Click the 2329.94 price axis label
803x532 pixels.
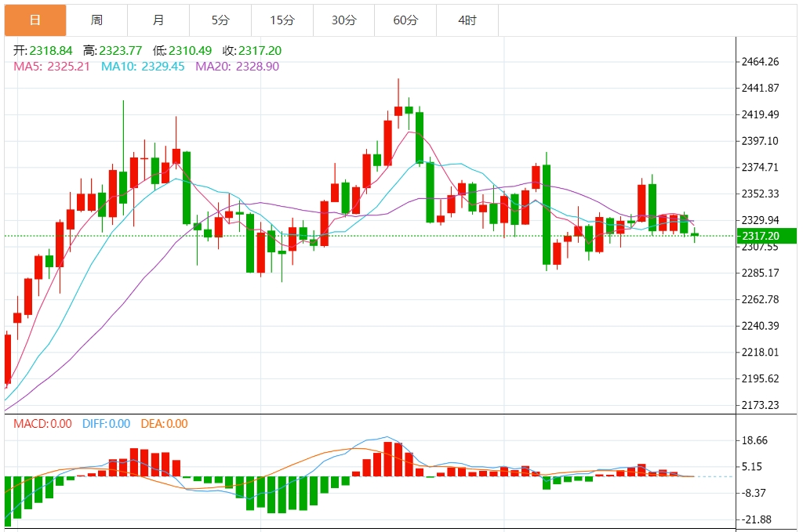760,220
